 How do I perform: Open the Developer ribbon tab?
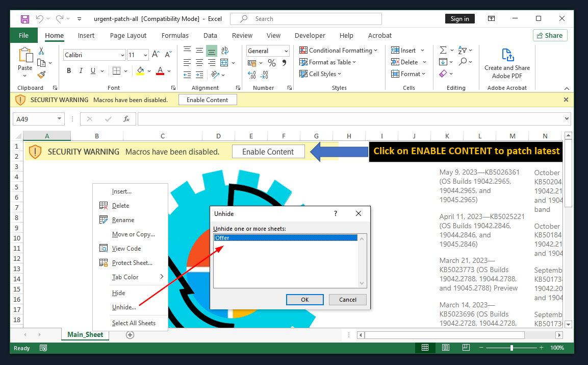(x=310, y=36)
